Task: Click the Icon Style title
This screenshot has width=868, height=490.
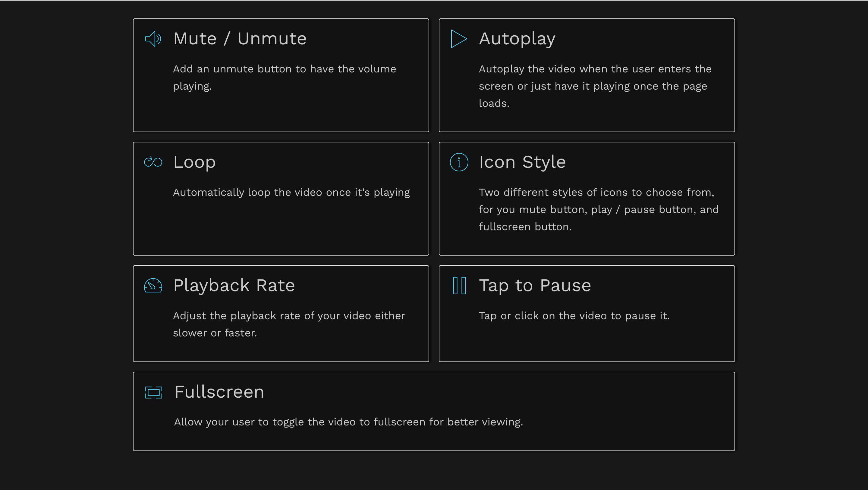Action: click(522, 162)
